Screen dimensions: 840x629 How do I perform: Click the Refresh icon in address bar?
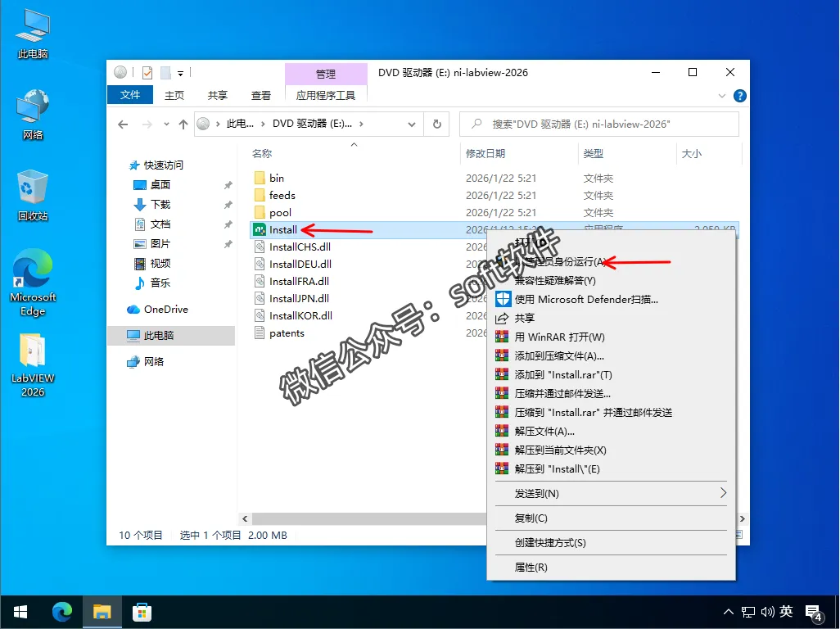[437, 124]
